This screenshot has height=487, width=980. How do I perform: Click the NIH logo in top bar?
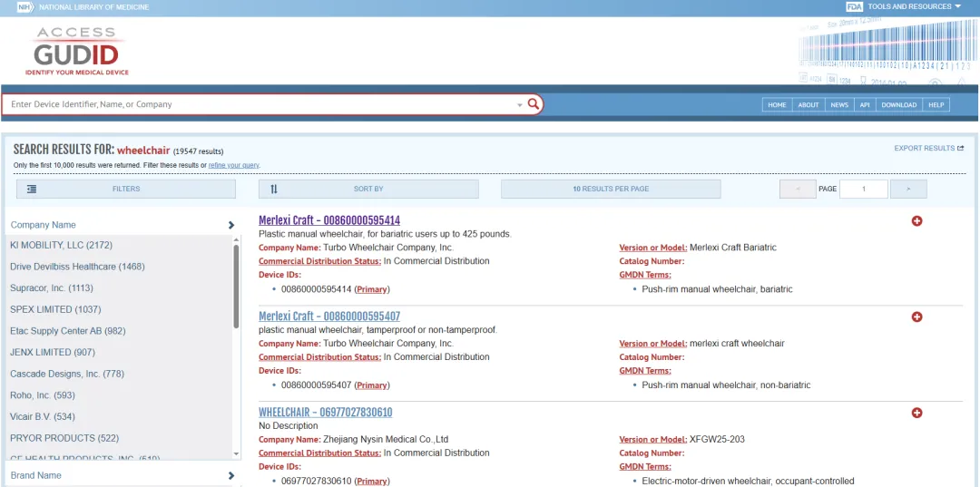[x=24, y=7]
